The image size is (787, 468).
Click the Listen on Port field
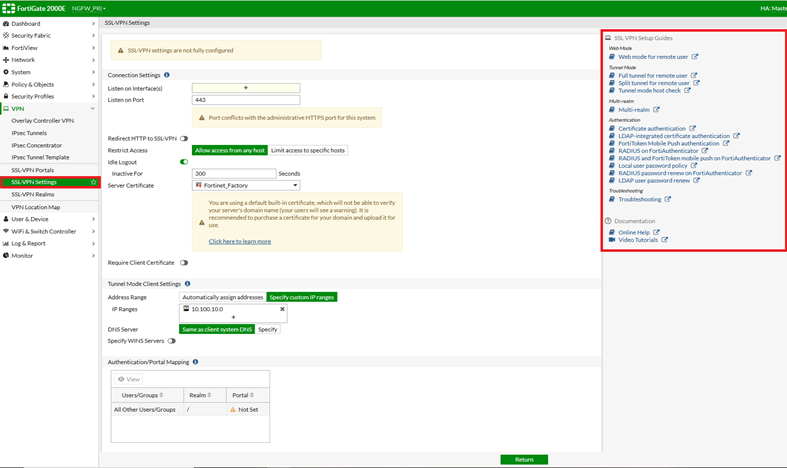tap(246, 100)
